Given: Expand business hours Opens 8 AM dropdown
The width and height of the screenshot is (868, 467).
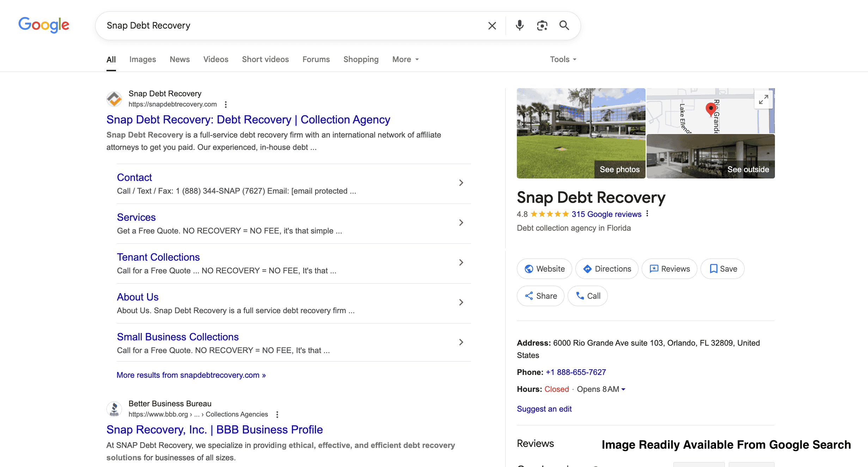Looking at the screenshot, I should click(x=601, y=389).
